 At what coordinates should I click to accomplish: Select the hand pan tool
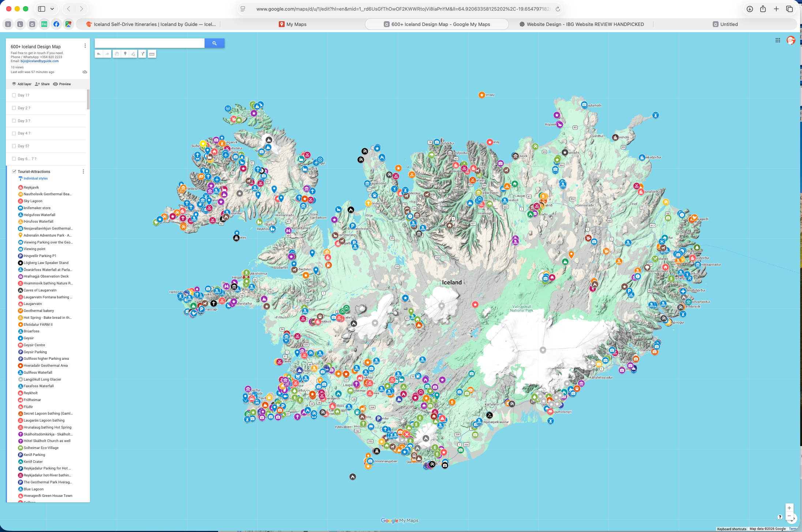(x=117, y=54)
